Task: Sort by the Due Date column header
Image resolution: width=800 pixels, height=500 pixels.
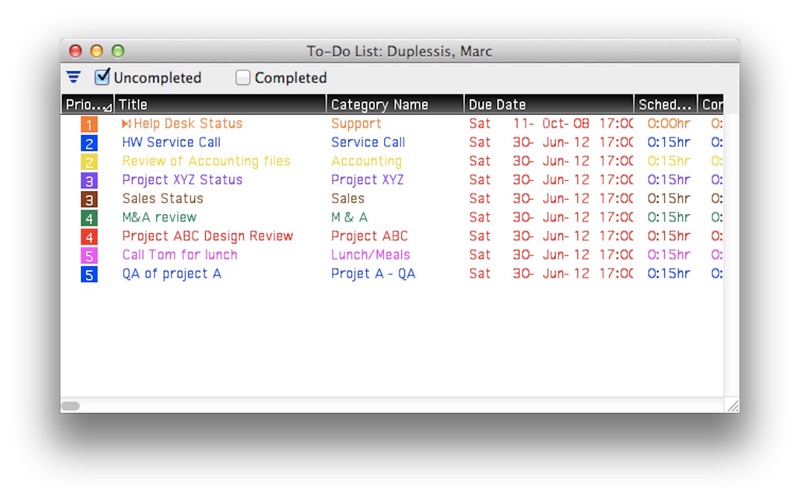Action: point(548,104)
